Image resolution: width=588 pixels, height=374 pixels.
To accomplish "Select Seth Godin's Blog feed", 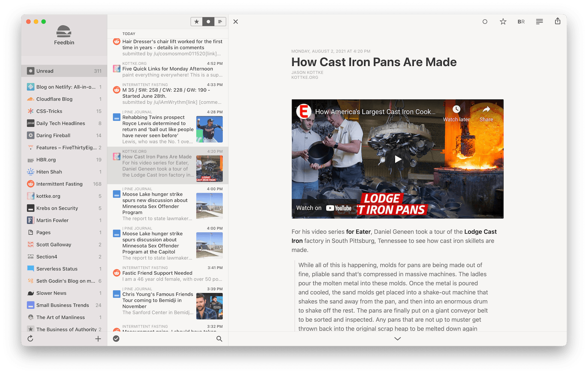I will click(x=64, y=281).
